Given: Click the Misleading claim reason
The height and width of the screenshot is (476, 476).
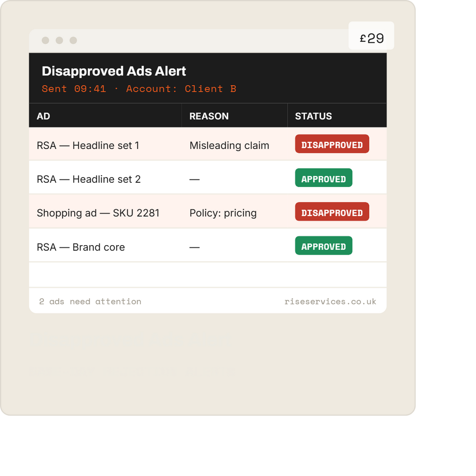Looking at the screenshot, I should pyautogui.click(x=229, y=146).
